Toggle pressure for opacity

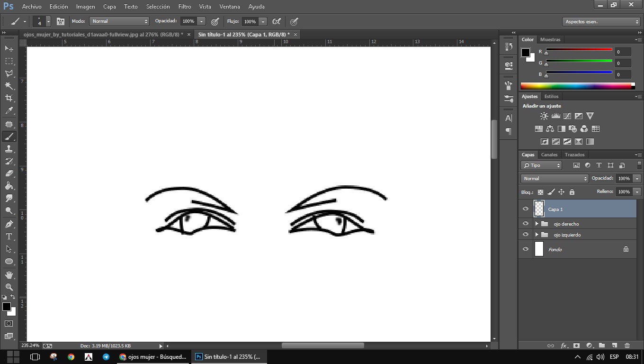pyautogui.click(x=215, y=21)
